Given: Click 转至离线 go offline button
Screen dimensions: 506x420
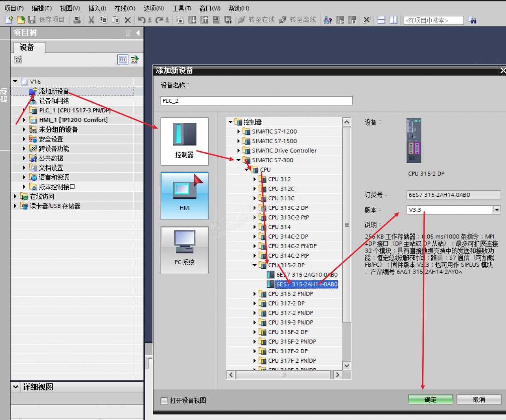Looking at the screenshot, I should coord(297,19).
